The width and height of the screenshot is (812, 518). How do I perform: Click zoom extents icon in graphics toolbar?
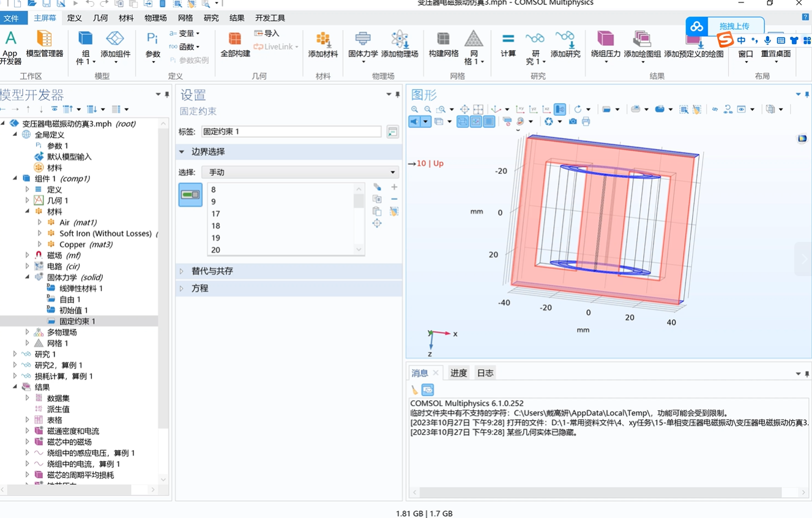pyautogui.click(x=464, y=110)
